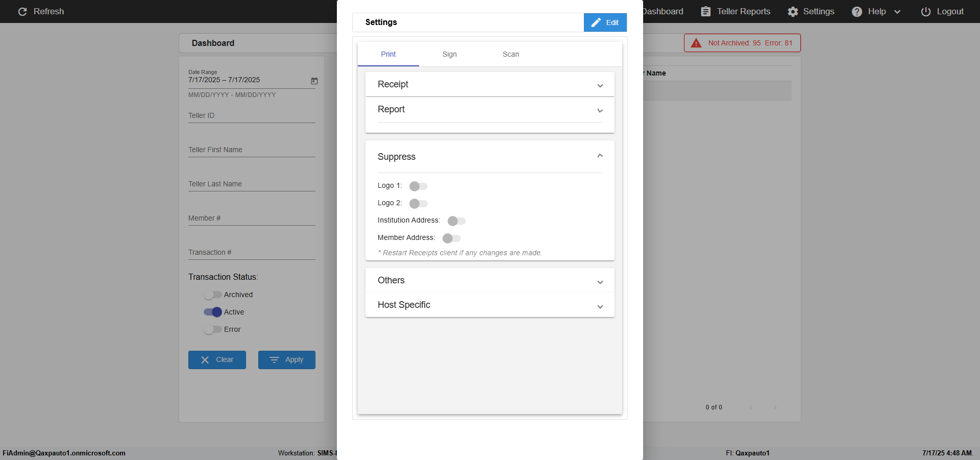Click the Receipt panel header text
Viewport: 980px width, 460px height.
pyautogui.click(x=393, y=84)
